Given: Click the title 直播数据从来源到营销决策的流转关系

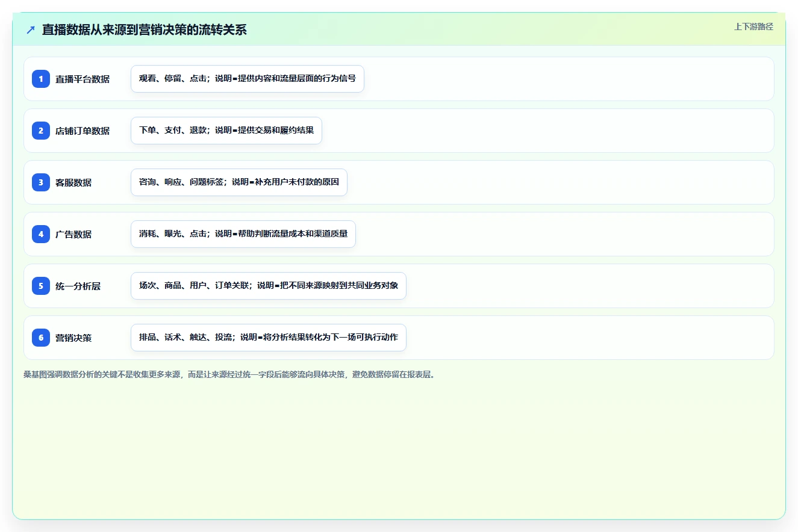Looking at the screenshot, I should coord(145,29).
